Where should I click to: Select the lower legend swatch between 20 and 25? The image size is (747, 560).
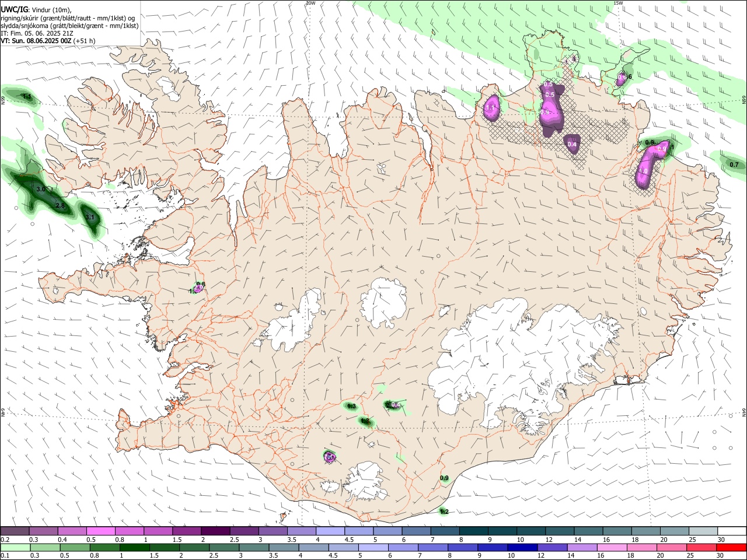pos(672,547)
